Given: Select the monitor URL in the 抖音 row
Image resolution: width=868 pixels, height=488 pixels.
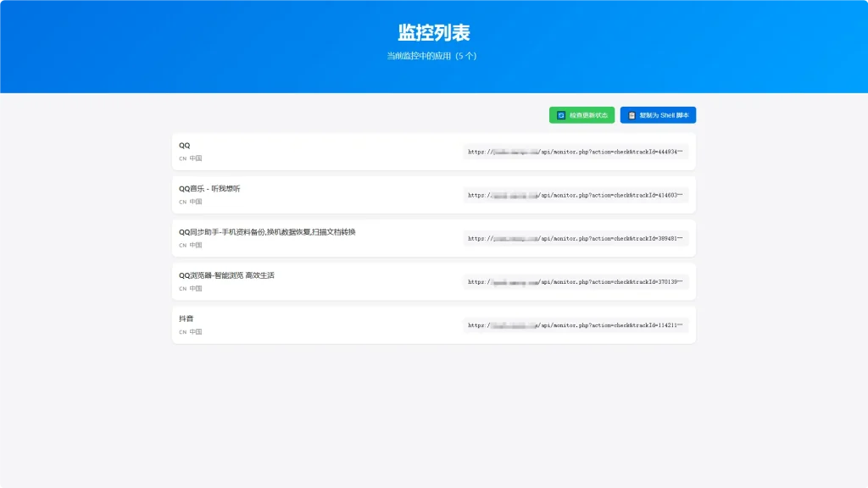Looking at the screenshot, I should point(576,325).
